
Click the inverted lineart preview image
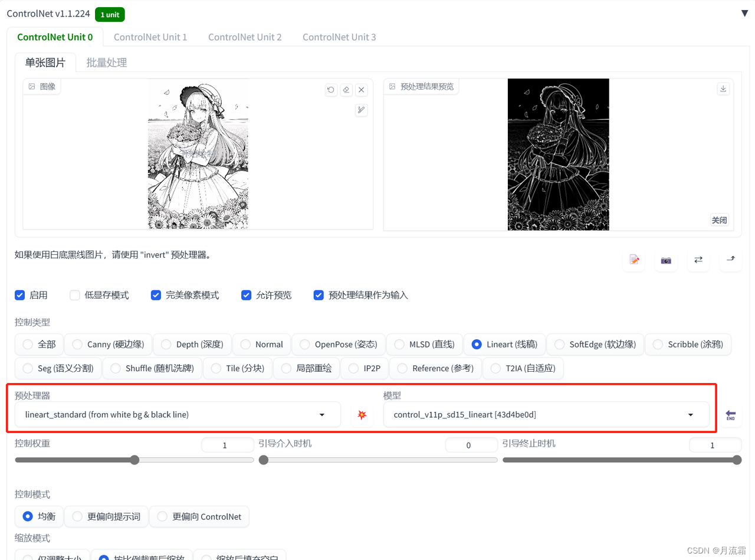point(558,155)
